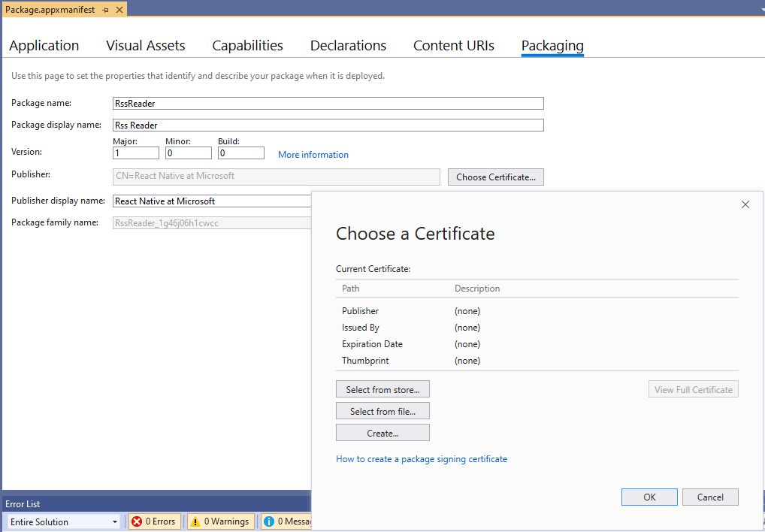The width and height of the screenshot is (765, 532).
Task: Select the Capabilities tab
Action: 247,45
